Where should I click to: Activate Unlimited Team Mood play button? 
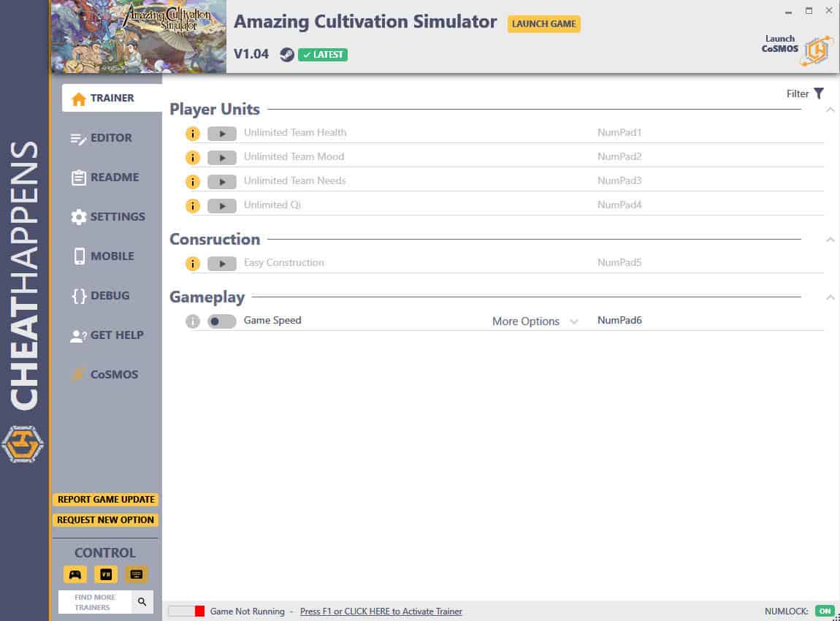click(x=222, y=158)
